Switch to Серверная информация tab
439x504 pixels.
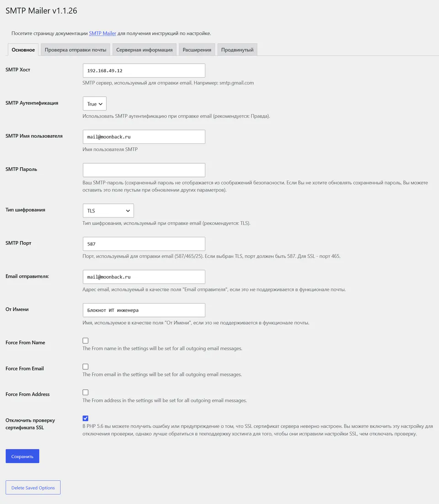[145, 49]
